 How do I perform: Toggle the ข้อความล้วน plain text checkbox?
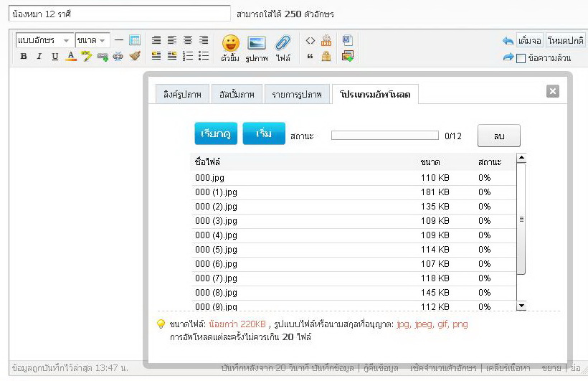tap(521, 58)
